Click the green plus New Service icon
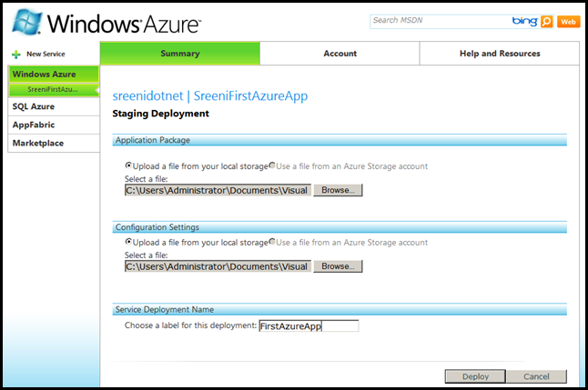 tap(16, 55)
